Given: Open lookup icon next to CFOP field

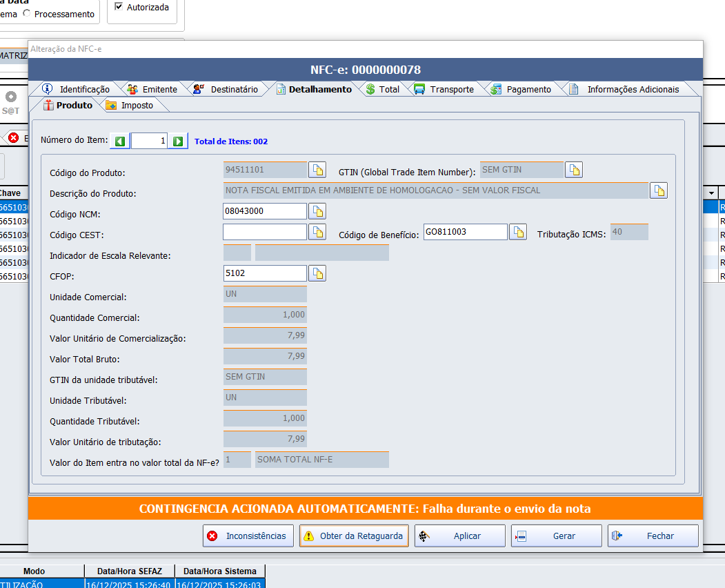Looking at the screenshot, I should click(x=317, y=273).
